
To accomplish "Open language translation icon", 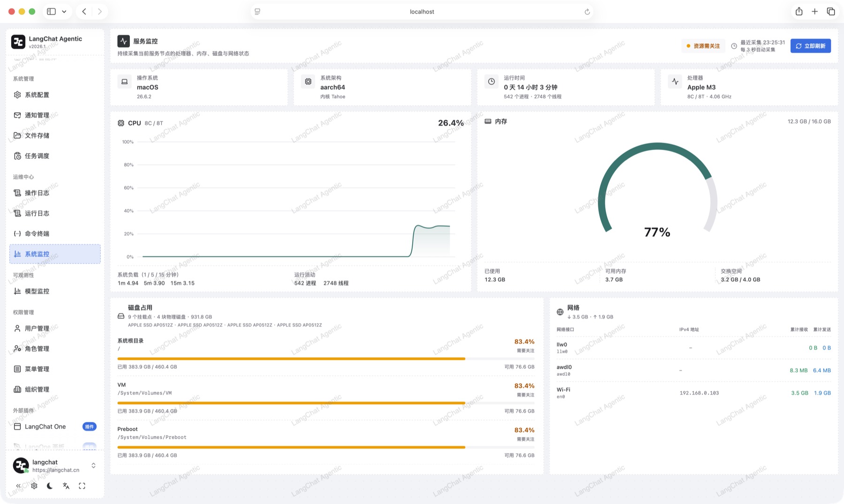I will (x=66, y=486).
